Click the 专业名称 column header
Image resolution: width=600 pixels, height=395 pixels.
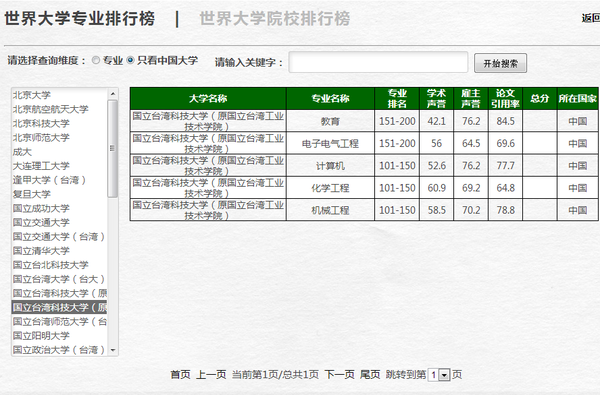[x=330, y=99]
